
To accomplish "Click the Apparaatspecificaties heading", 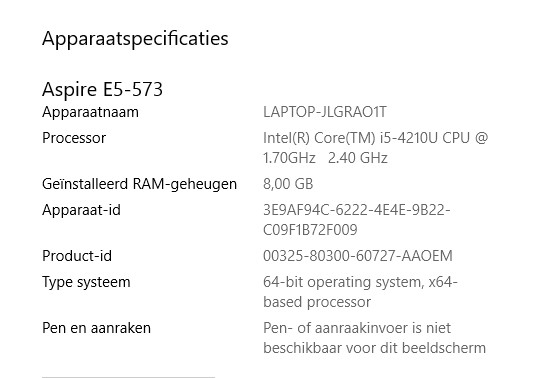I will (x=135, y=39).
